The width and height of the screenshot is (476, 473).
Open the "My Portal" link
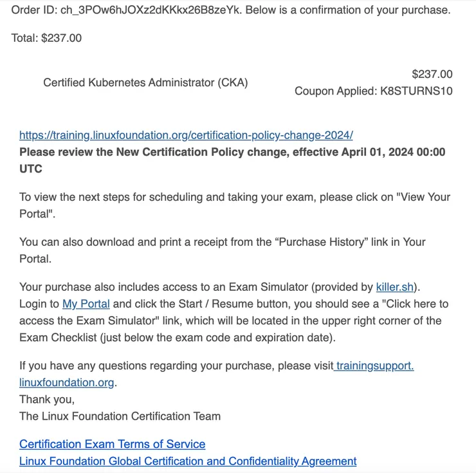tap(86, 304)
